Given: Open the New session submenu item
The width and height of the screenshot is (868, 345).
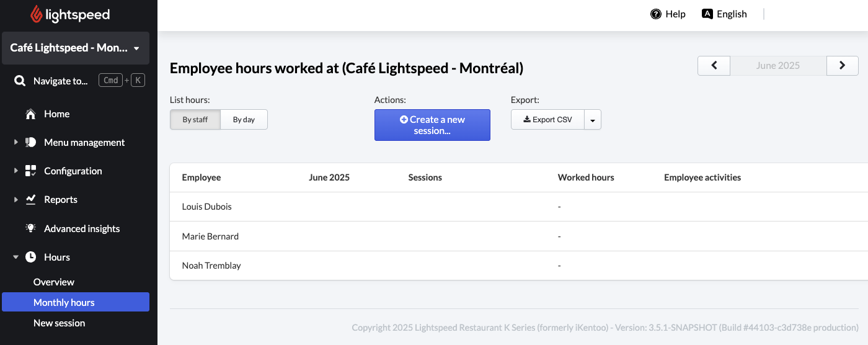Looking at the screenshot, I should pos(59,323).
